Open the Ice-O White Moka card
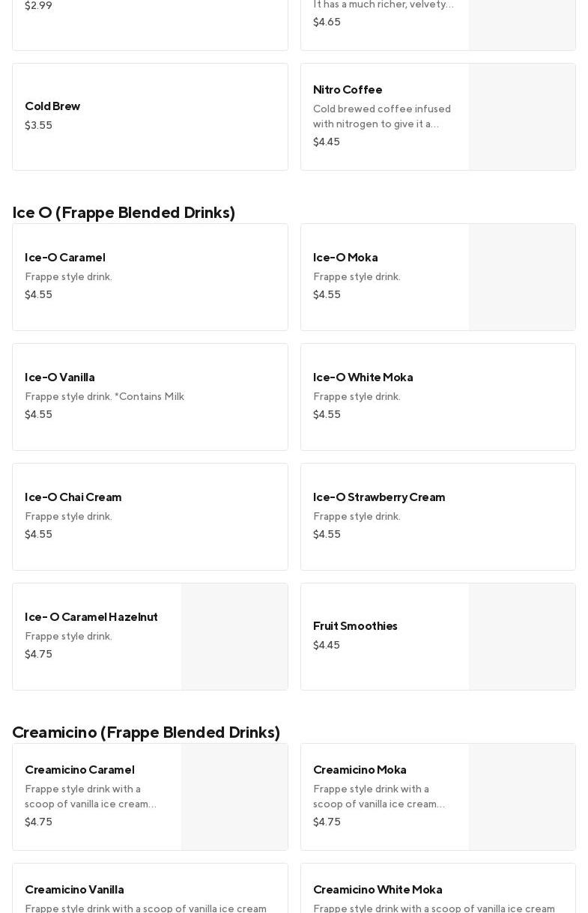 [437, 396]
